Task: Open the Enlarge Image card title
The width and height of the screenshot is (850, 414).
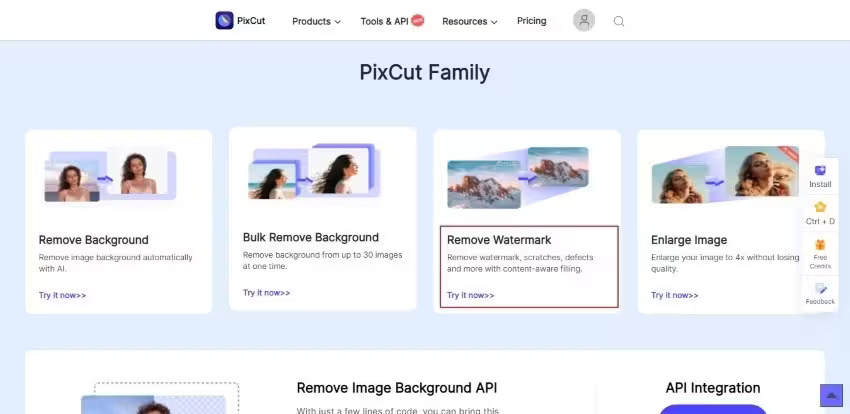Action: pyautogui.click(x=689, y=240)
